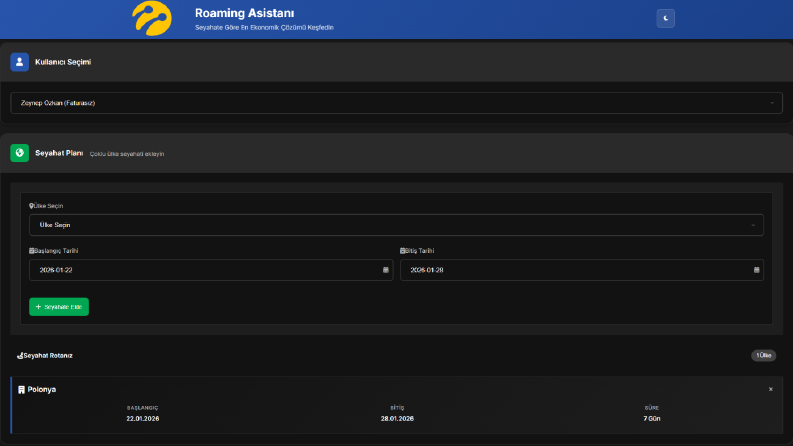Remove the Polonya trip with X
This screenshot has height=446, width=793.
771,389
